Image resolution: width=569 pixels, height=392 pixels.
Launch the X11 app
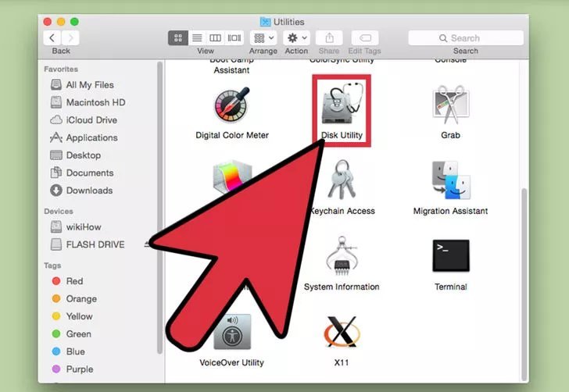point(342,341)
